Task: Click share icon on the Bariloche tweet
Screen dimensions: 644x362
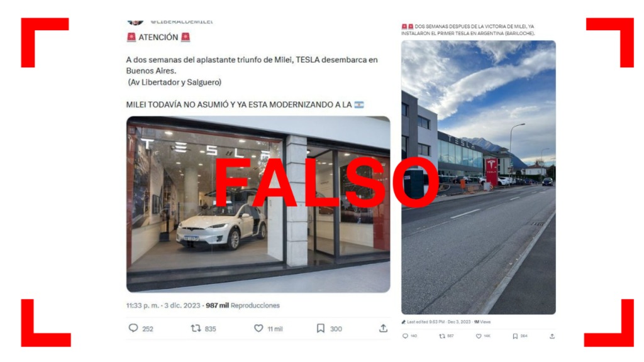Action: point(552,336)
